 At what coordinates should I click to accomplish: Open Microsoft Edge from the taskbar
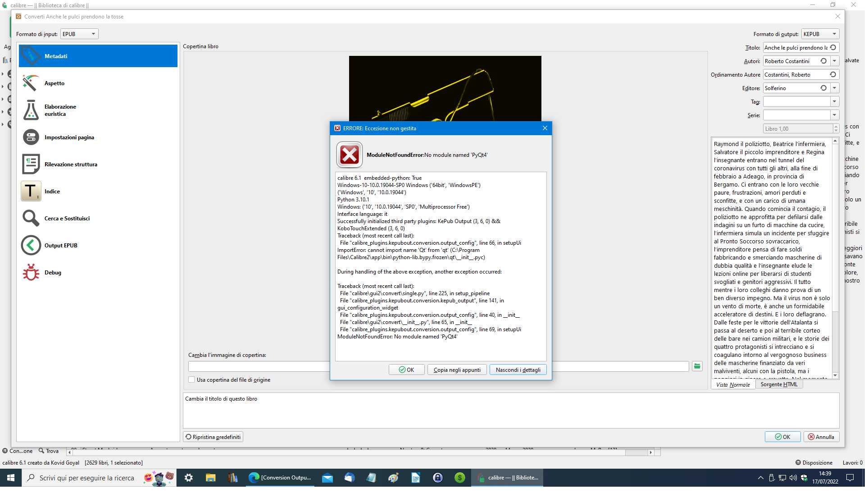[279, 478]
